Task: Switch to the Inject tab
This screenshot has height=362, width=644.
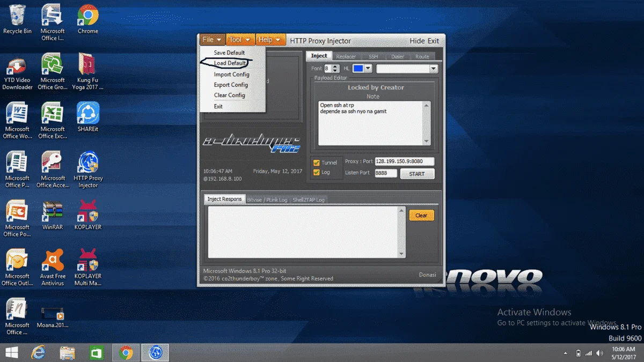Action: coord(319,56)
